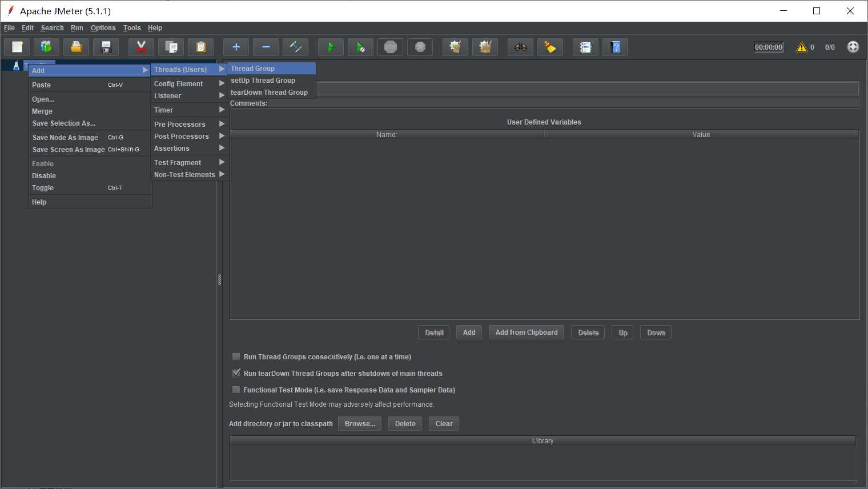The width and height of the screenshot is (868, 489).
Task: Choose Disable in the context menu
Action: pyautogui.click(x=90, y=175)
